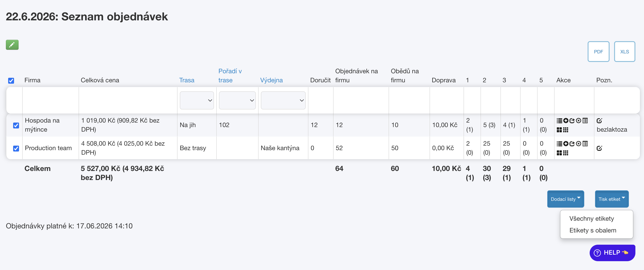Edit note icon above bezlaktoza
The width and height of the screenshot is (644, 270).
(599, 121)
